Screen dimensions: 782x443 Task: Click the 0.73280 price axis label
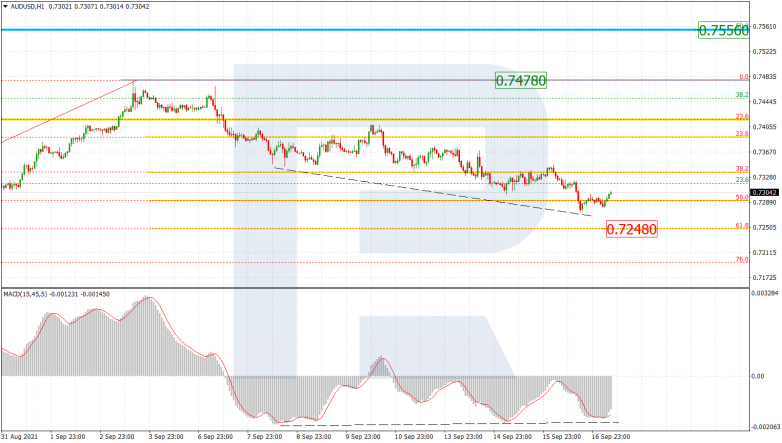tap(766, 177)
